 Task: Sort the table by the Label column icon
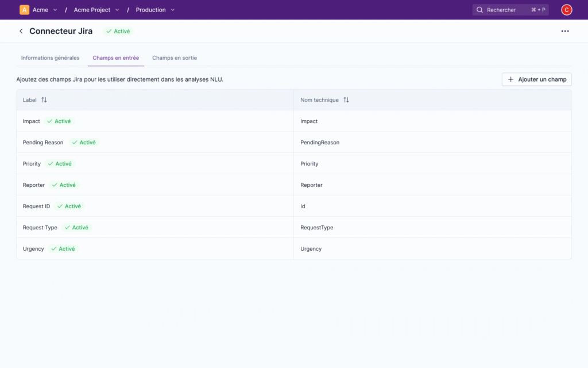pyautogui.click(x=43, y=99)
